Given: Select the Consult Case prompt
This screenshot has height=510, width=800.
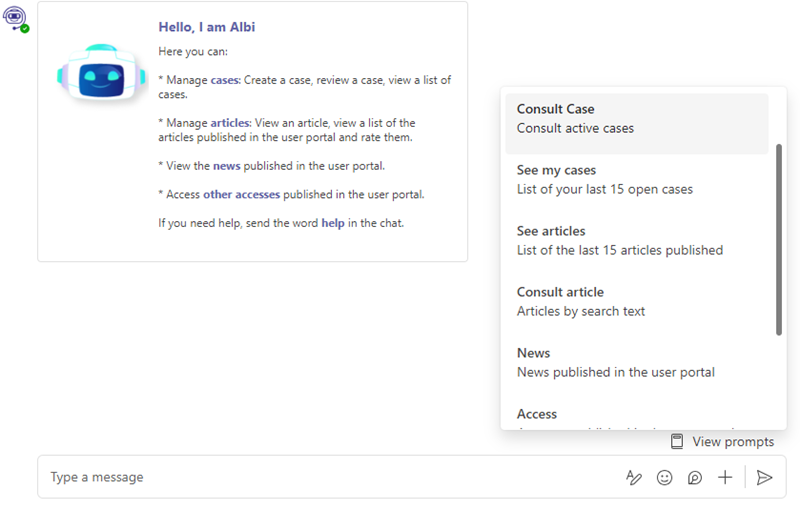Looking at the screenshot, I should (x=636, y=119).
